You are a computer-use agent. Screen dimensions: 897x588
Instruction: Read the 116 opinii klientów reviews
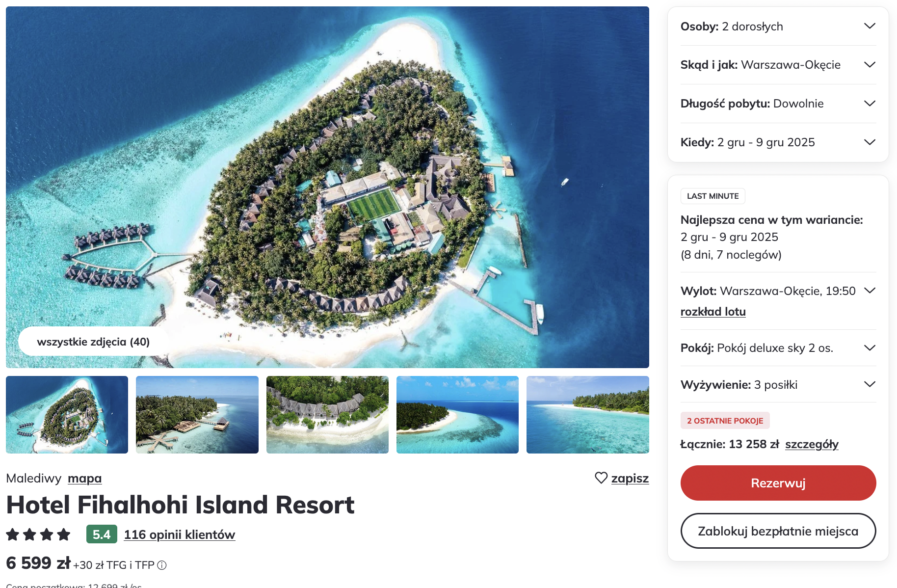[x=180, y=535]
